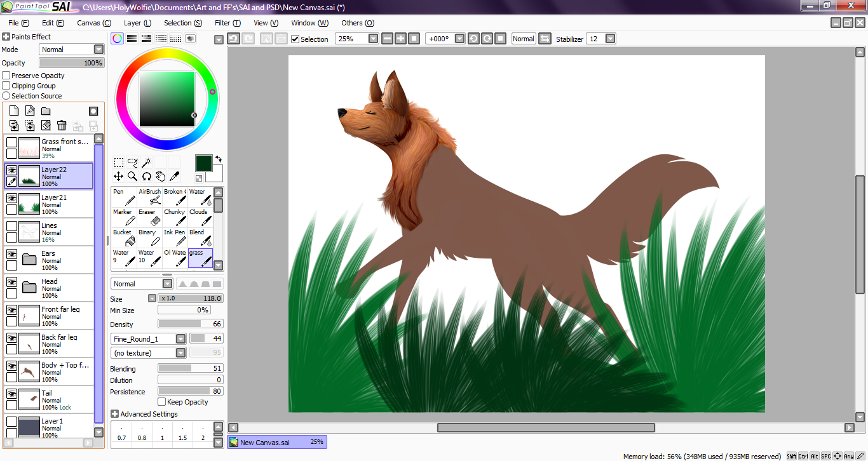Open the Filter menu
Screen dimensions: 868x461
pos(227,23)
